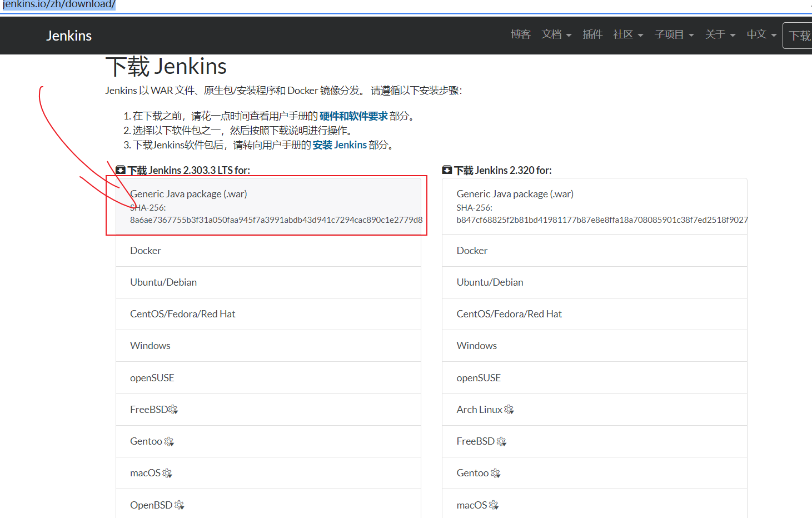Open CentOS/Fedora/Red Hat under Jenkins 2.320

pyautogui.click(x=595, y=314)
